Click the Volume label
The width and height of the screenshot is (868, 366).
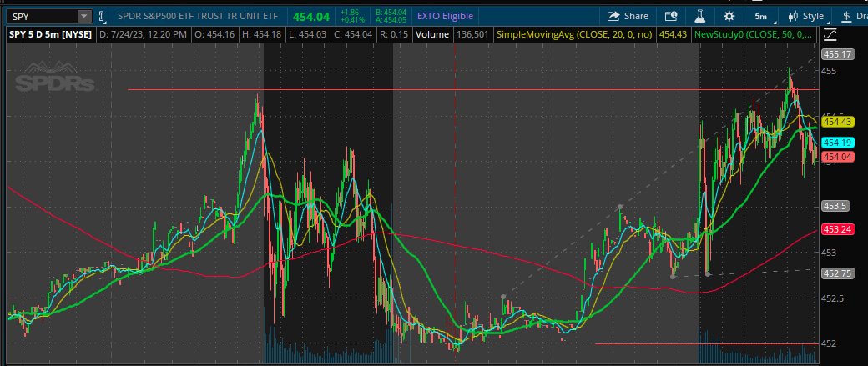(432, 34)
